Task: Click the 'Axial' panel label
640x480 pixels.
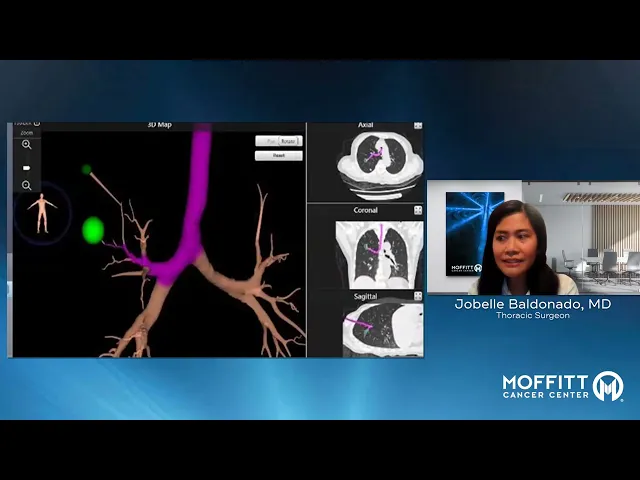Action: [365, 125]
